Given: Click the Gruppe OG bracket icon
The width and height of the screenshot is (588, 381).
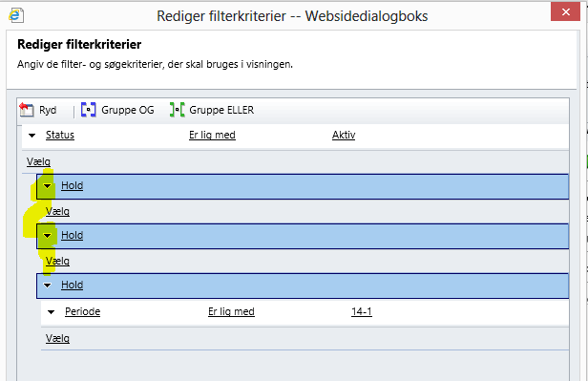Looking at the screenshot, I should point(89,110).
